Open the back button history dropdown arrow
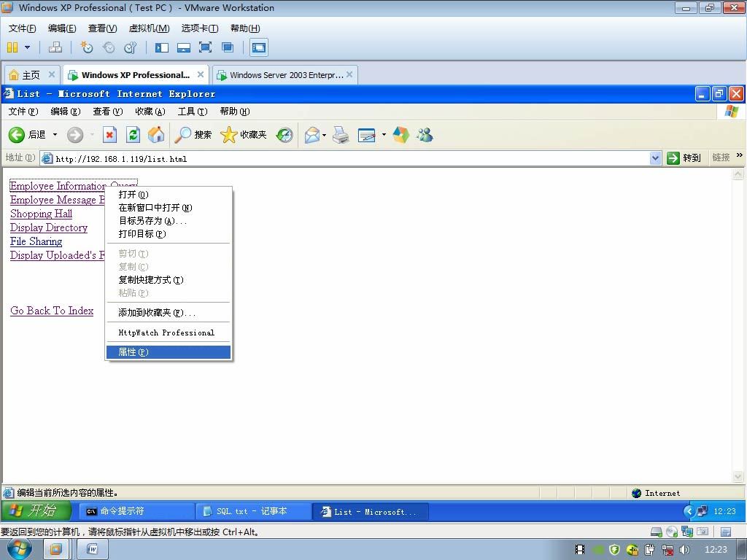The image size is (747, 560). [55, 135]
